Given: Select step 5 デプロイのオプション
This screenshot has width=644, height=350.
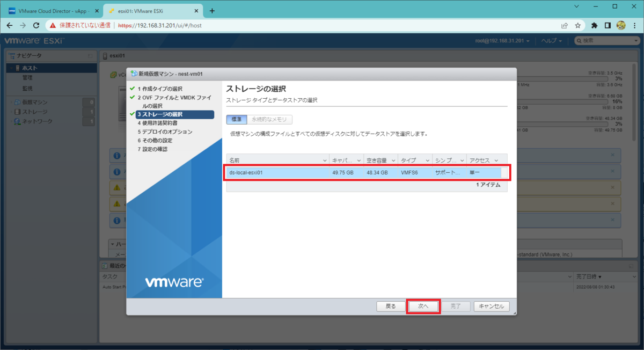Looking at the screenshot, I should pyautogui.click(x=165, y=132).
